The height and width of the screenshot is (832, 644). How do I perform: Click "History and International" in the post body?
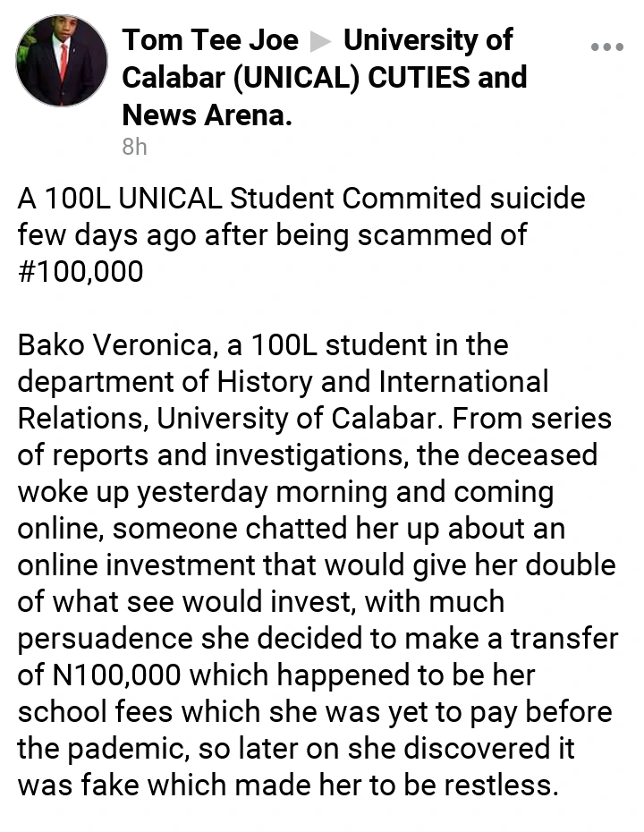coord(383,381)
